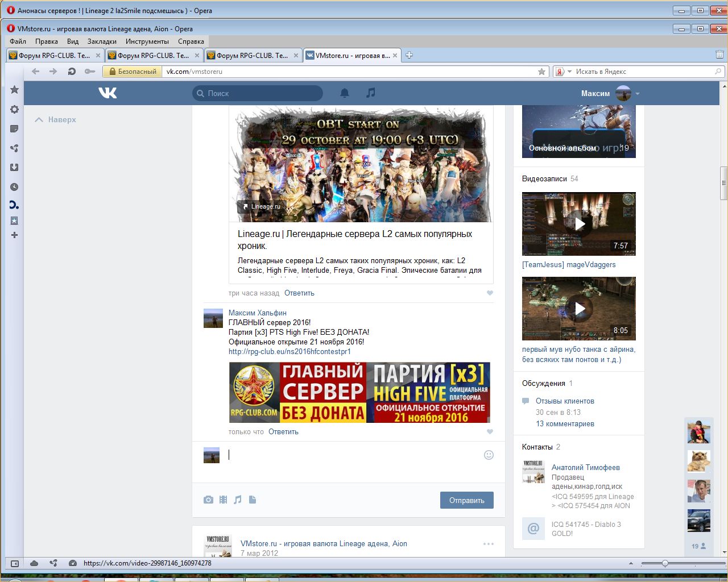
Task: Reply to the только что comment
Action: point(283,432)
